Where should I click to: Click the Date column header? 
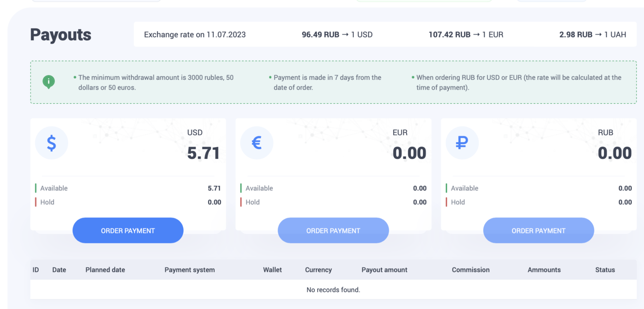59,270
